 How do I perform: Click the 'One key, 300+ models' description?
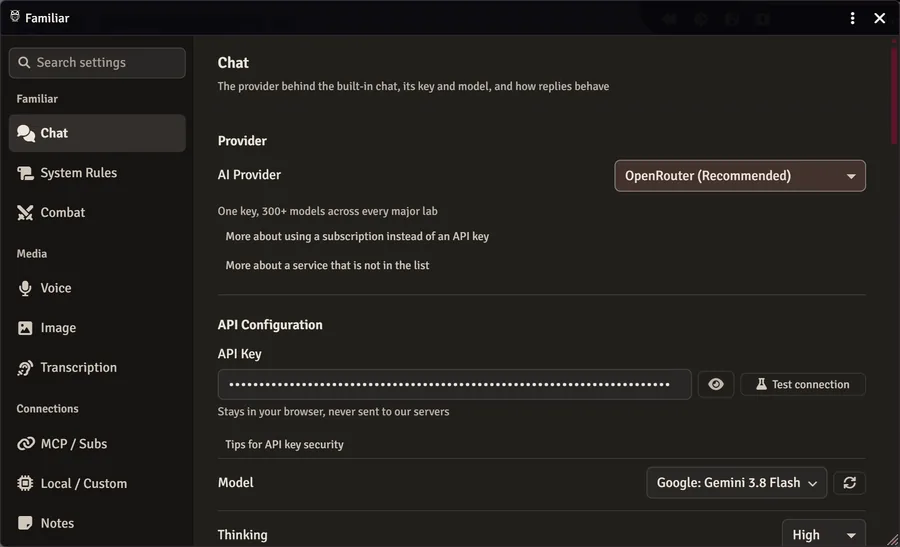(327, 211)
